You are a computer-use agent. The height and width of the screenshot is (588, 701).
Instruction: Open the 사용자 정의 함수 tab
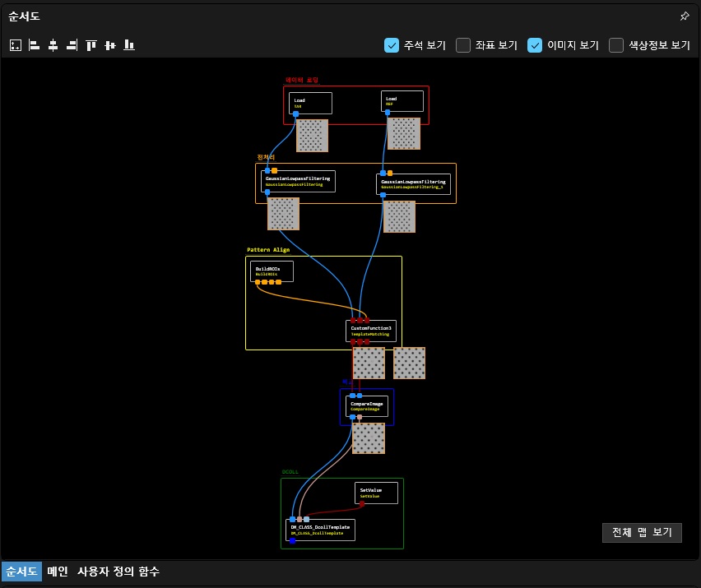point(118,572)
